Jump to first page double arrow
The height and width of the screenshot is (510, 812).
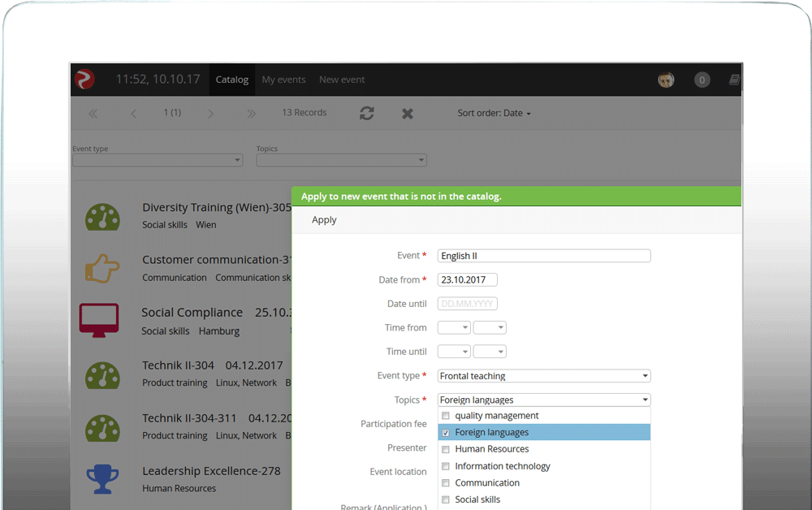click(x=93, y=114)
